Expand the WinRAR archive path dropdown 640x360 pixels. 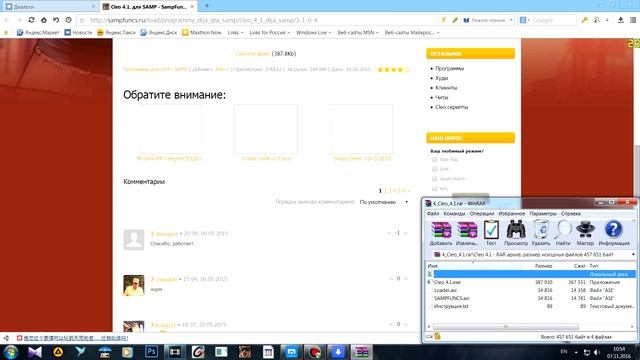[x=633, y=254]
